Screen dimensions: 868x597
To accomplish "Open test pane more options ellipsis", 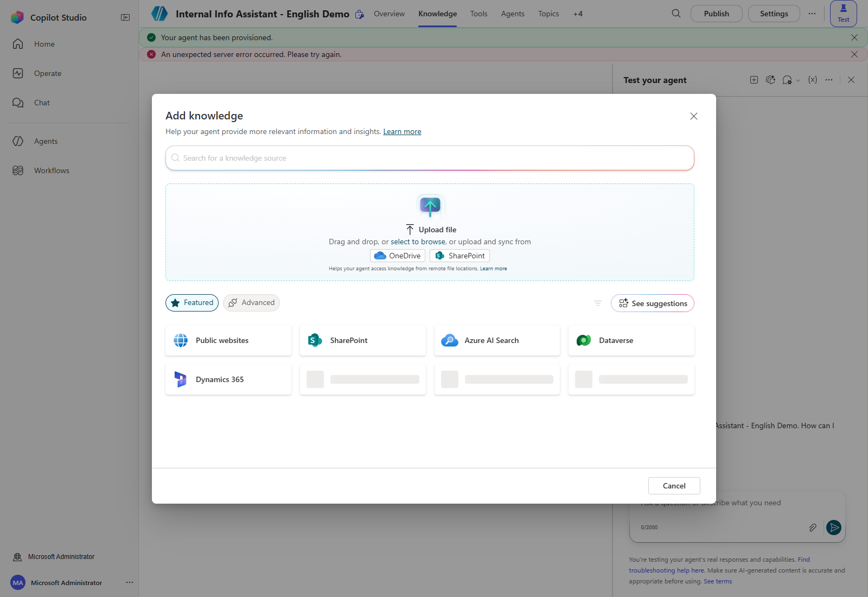I will click(x=829, y=80).
